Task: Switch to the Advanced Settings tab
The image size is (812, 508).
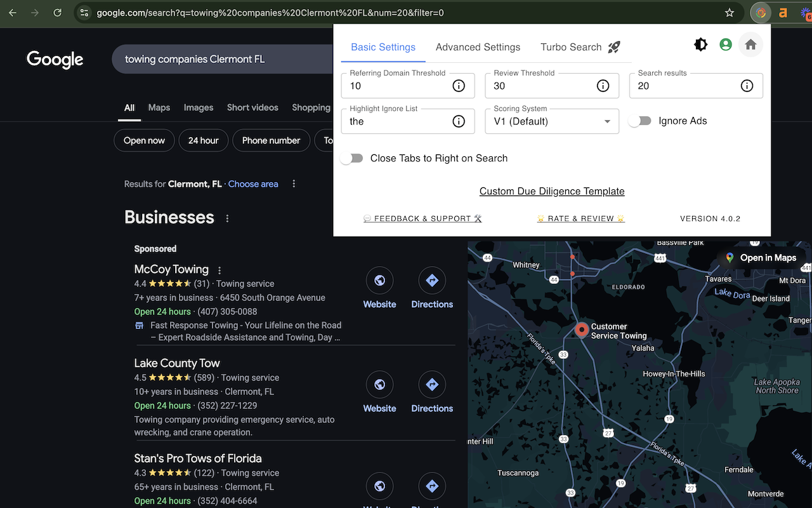Action: coord(478,47)
